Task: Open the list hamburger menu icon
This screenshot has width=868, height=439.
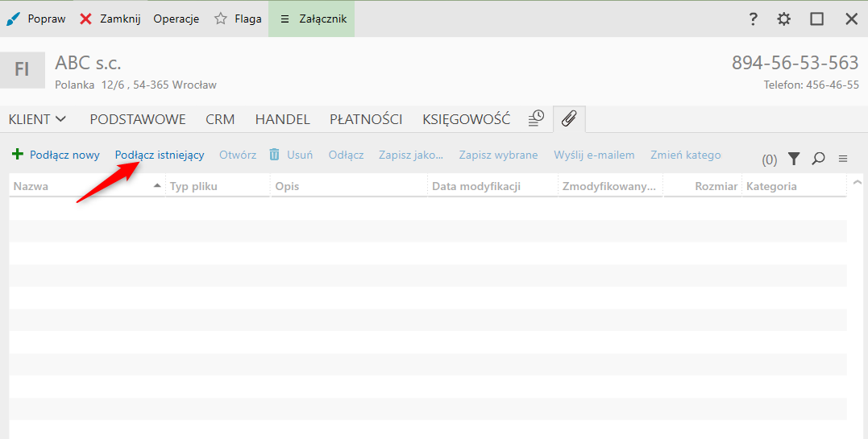Action: (x=843, y=159)
